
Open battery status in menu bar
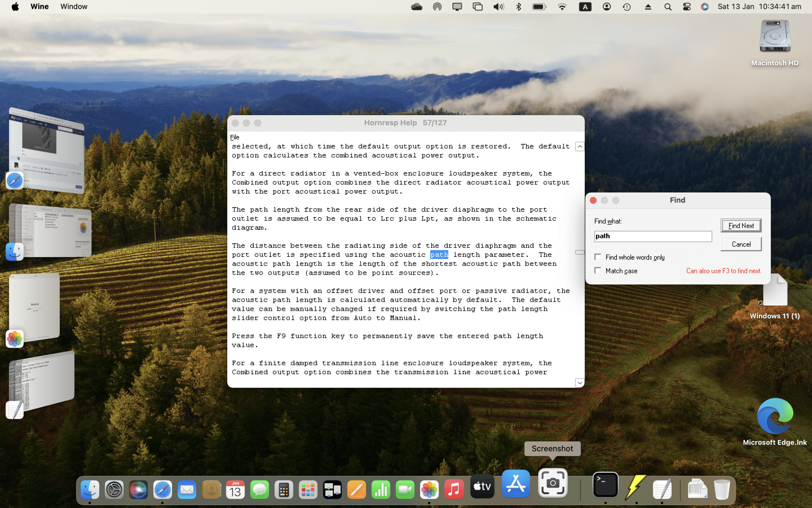[x=539, y=7]
